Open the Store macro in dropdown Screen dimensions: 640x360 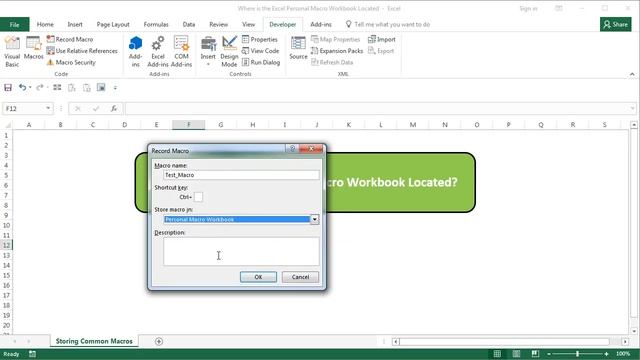coord(314,219)
